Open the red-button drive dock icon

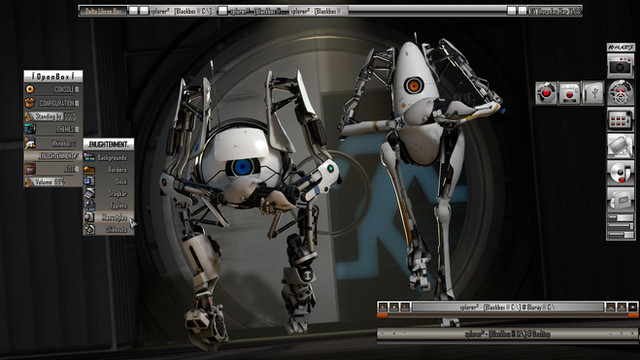pos(570,93)
